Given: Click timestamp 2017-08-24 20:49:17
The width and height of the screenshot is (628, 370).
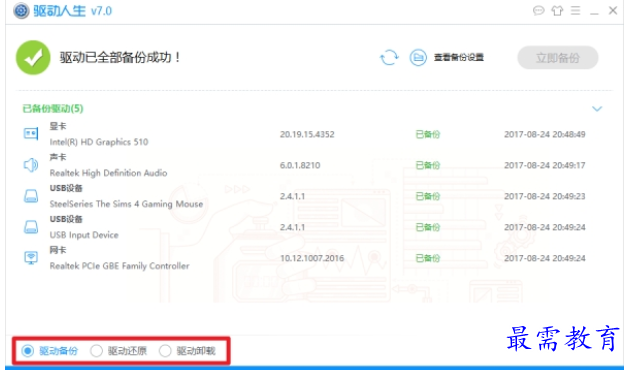Looking at the screenshot, I should coord(545,165).
